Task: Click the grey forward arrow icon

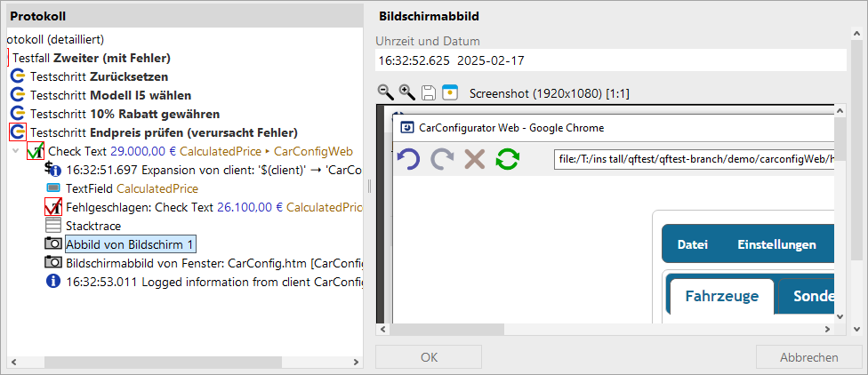Action: pyautogui.click(x=442, y=159)
